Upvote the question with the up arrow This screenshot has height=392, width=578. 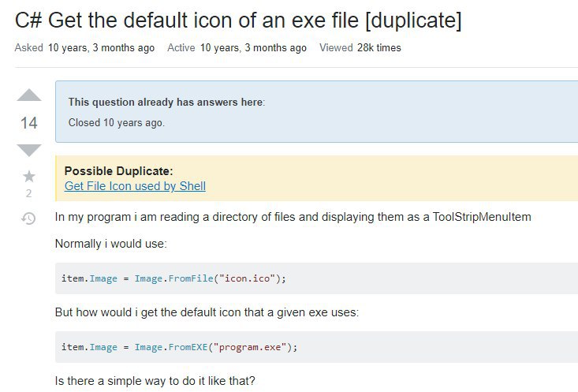point(29,95)
